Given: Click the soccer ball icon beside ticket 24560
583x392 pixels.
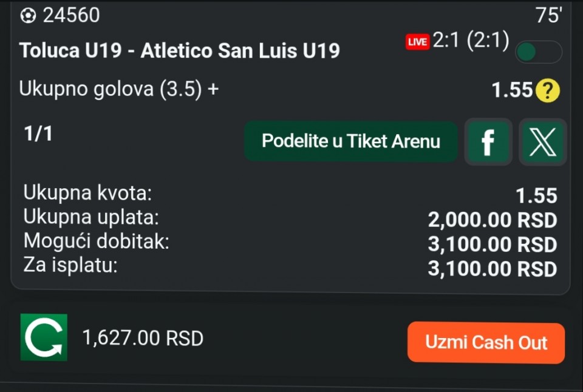Looking at the screenshot, I should (29, 15).
